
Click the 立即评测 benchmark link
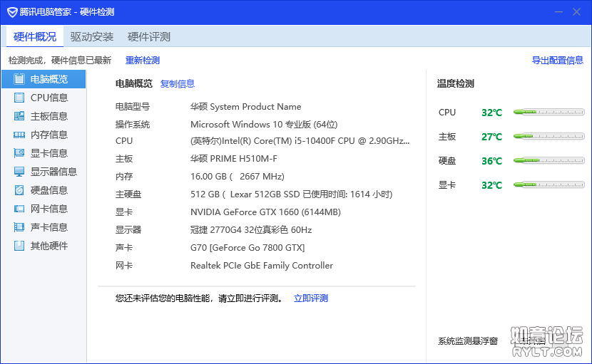pyautogui.click(x=311, y=298)
